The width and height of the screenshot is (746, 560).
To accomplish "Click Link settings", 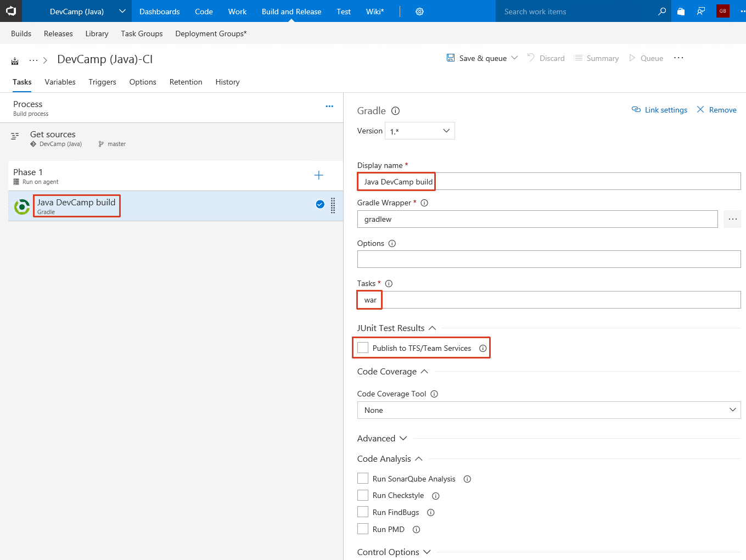I will click(x=659, y=110).
